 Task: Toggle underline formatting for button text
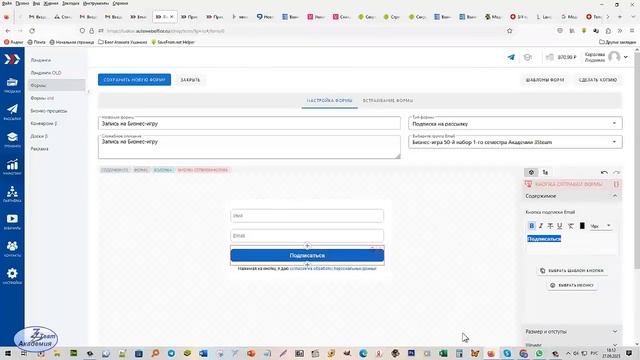[560, 226]
